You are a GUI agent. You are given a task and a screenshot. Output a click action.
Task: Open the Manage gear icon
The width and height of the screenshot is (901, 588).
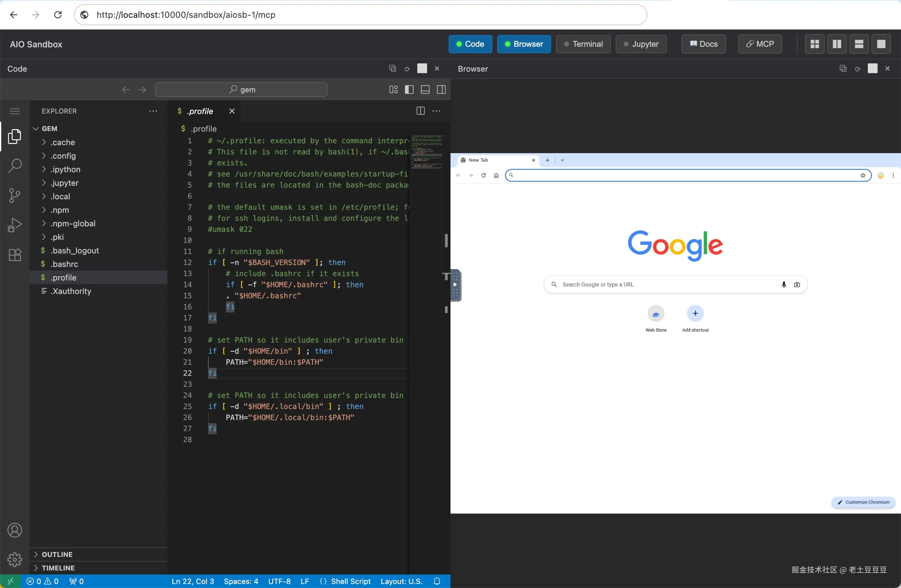[x=15, y=559]
